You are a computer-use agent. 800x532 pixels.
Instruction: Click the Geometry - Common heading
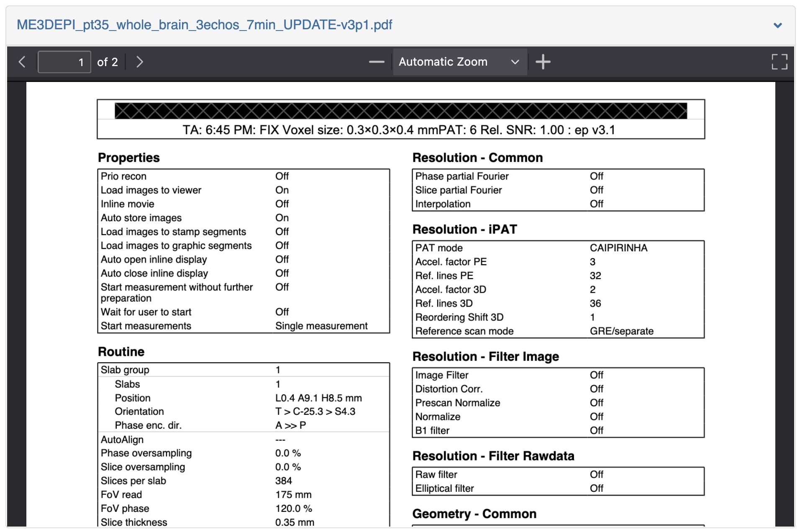[474, 514]
